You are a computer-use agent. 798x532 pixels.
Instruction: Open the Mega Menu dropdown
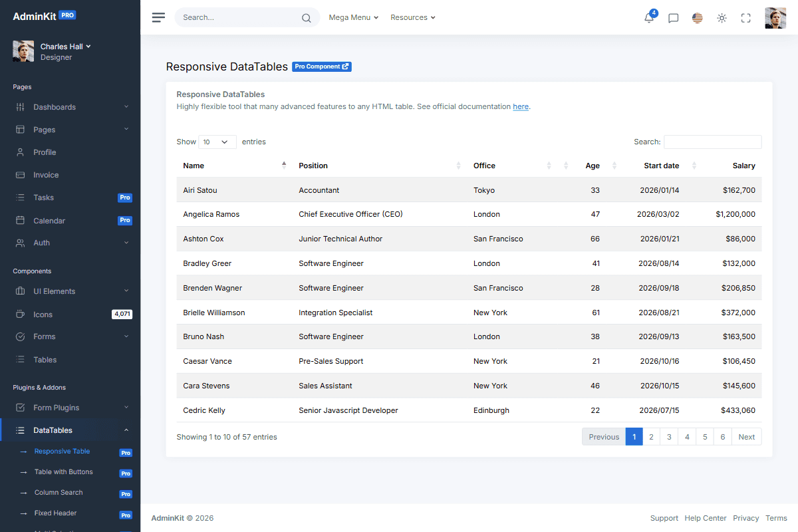click(x=354, y=17)
